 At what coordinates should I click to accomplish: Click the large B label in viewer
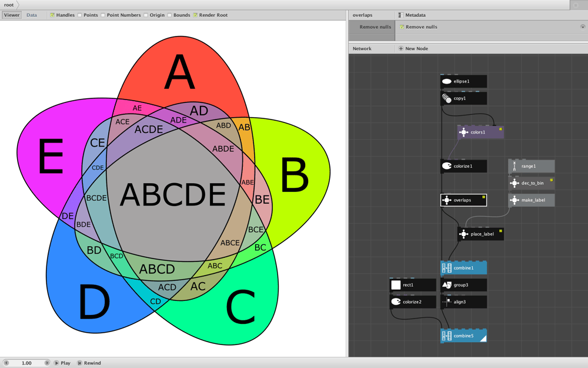[x=295, y=175]
